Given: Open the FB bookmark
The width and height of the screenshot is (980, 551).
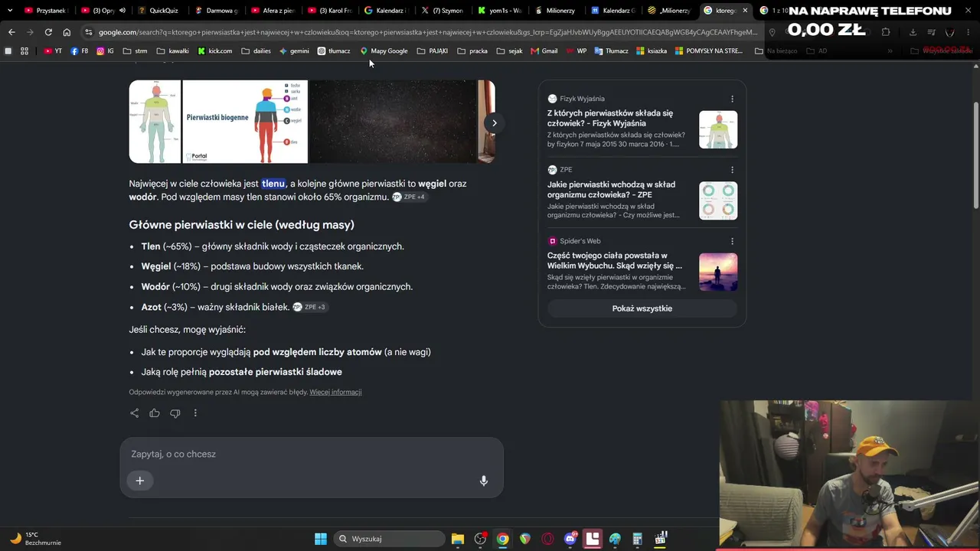Looking at the screenshot, I should pos(79,51).
